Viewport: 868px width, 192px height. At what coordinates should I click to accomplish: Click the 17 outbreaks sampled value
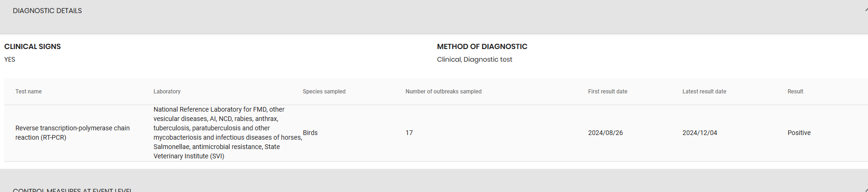point(409,133)
